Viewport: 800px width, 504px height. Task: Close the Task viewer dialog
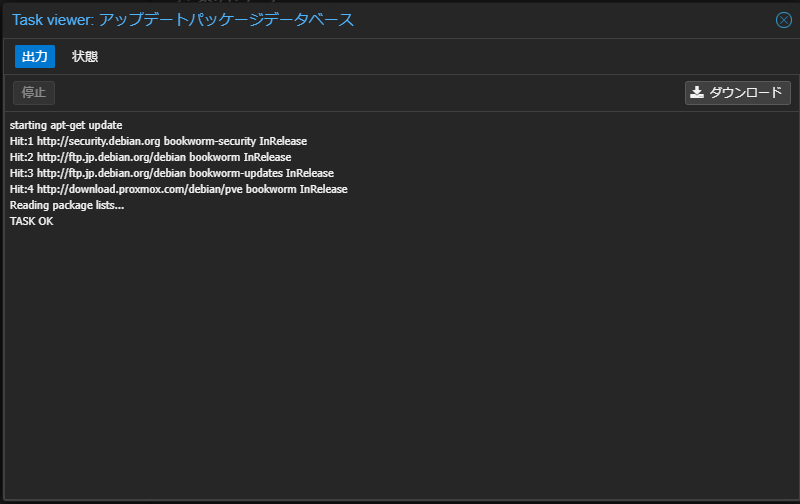[x=784, y=20]
